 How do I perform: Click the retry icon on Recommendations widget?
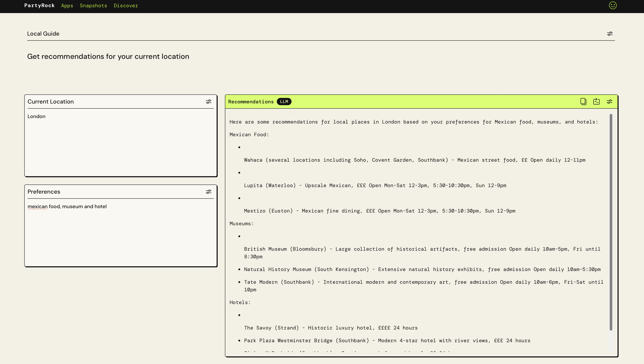tap(596, 101)
